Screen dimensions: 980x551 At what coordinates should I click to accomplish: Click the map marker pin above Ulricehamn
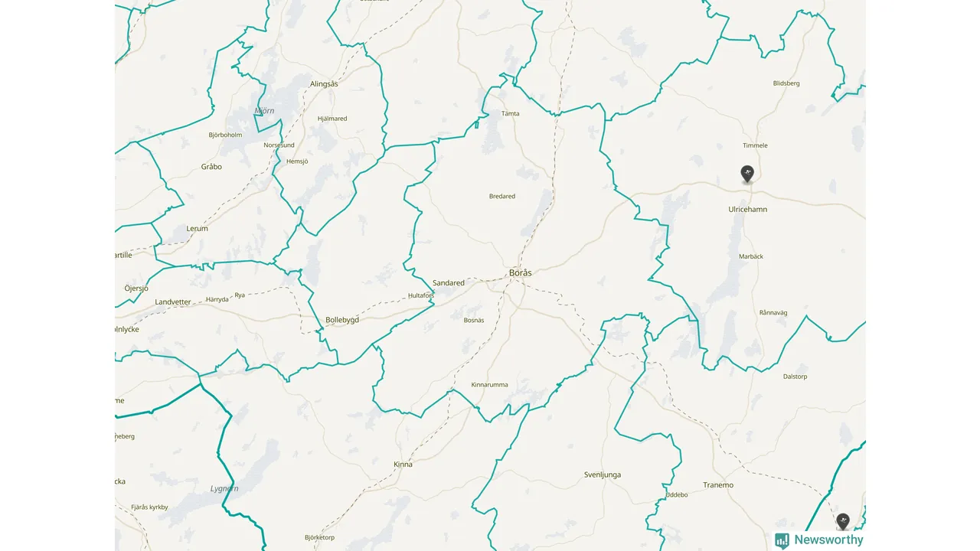[747, 174]
